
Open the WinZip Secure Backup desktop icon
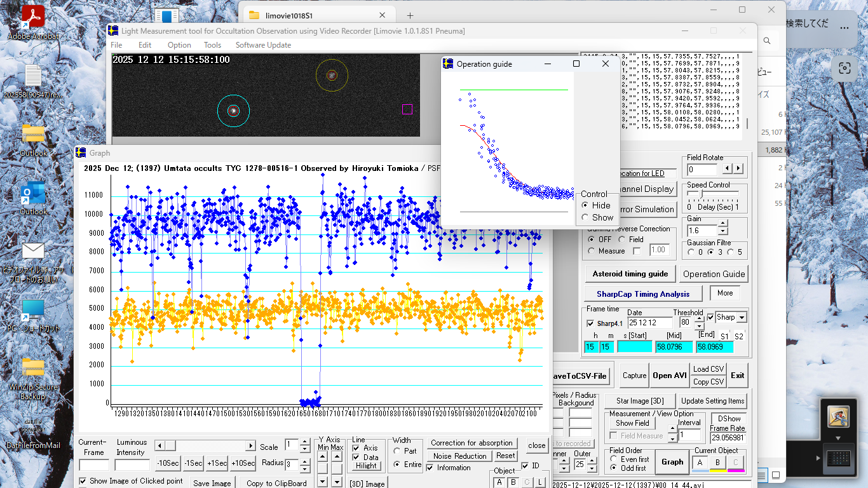(33, 369)
